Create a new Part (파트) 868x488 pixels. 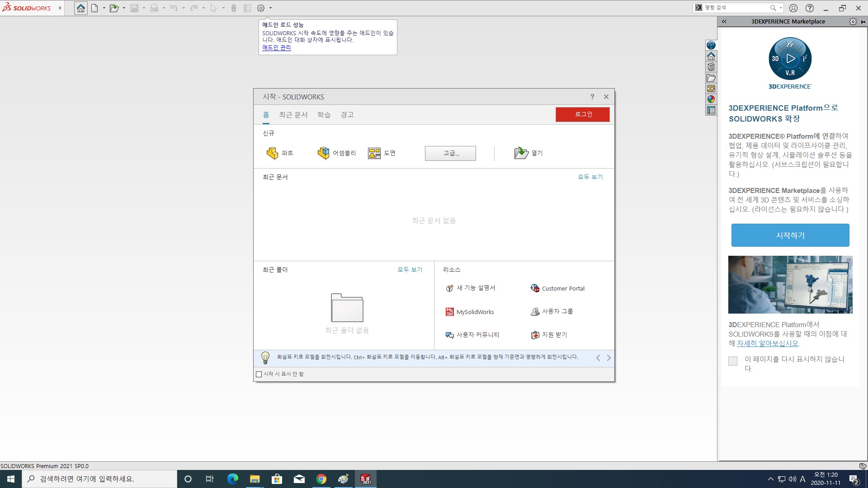pos(280,153)
